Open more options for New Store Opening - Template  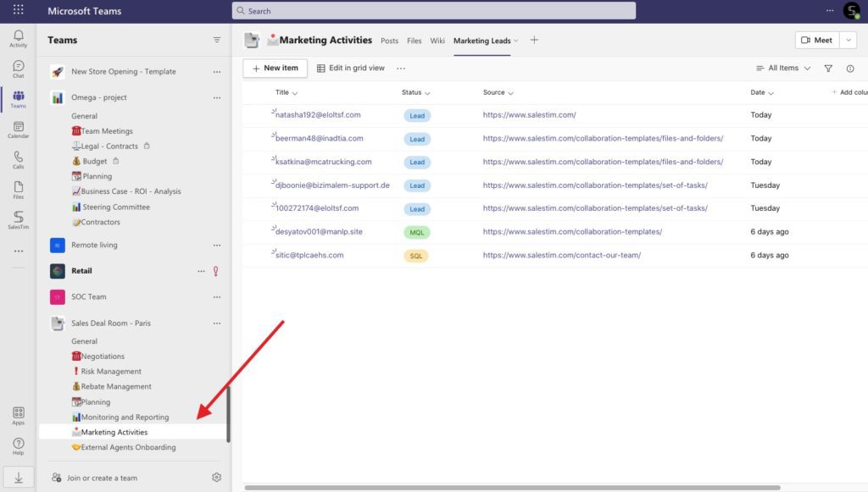(217, 72)
